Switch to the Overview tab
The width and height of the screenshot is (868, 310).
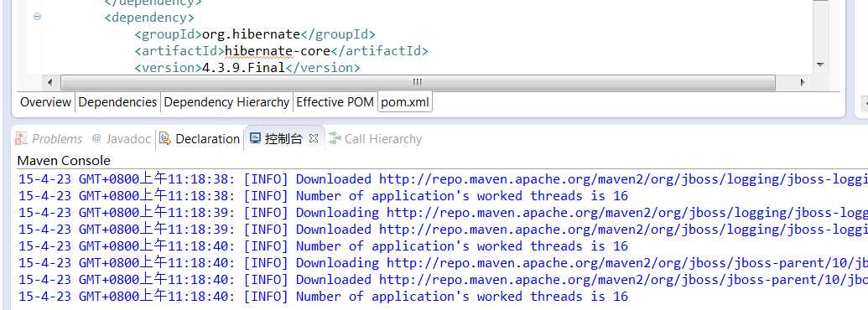(x=45, y=102)
